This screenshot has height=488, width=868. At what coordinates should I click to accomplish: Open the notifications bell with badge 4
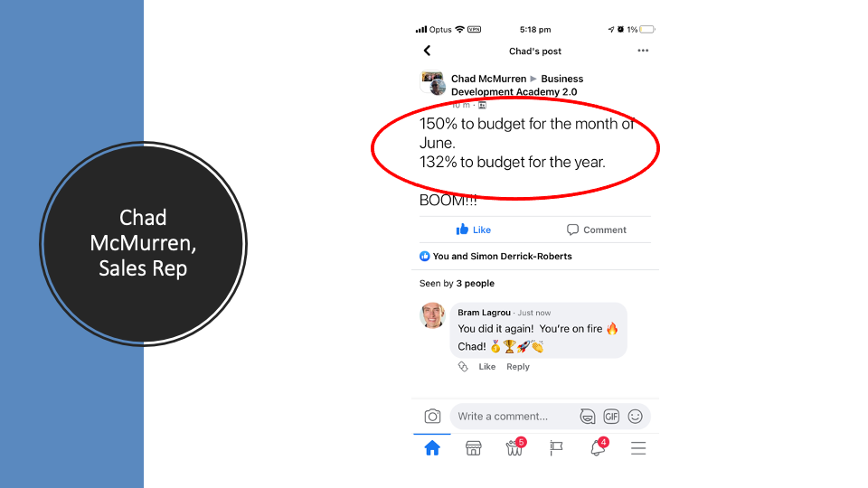(599, 446)
